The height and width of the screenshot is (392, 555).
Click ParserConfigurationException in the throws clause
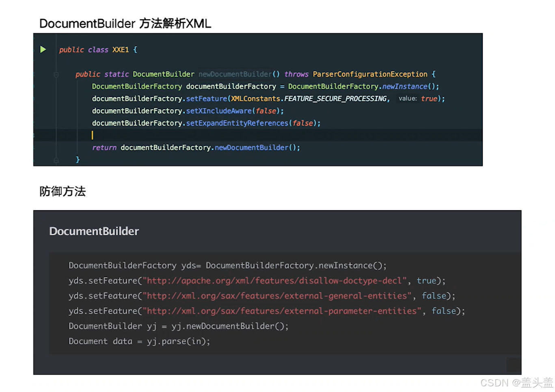pos(370,74)
